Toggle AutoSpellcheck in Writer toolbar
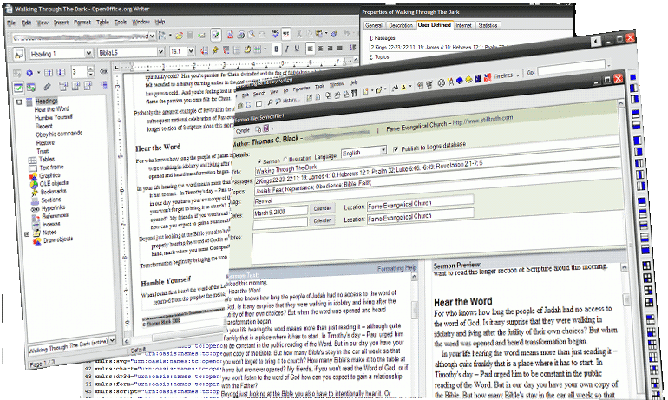Image resolution: width=668 pixels, height=400 pixels. coord(286,34)
